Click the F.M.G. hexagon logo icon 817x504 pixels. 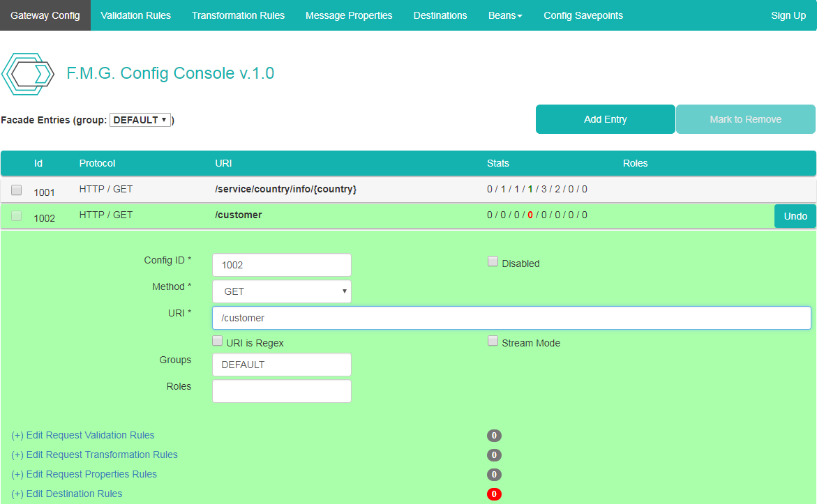coord(28,74)
